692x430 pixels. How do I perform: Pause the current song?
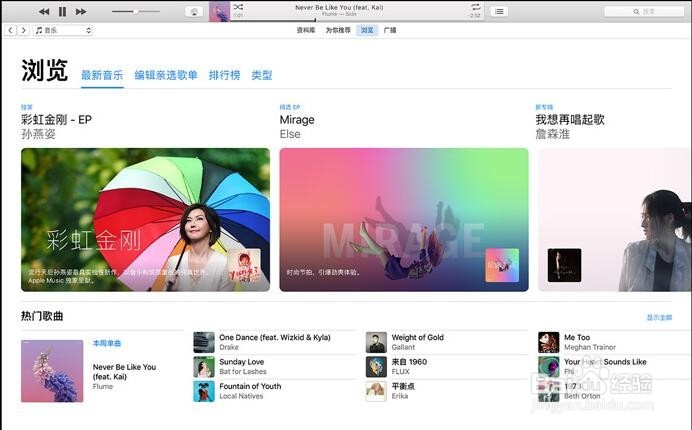[62, 11]
